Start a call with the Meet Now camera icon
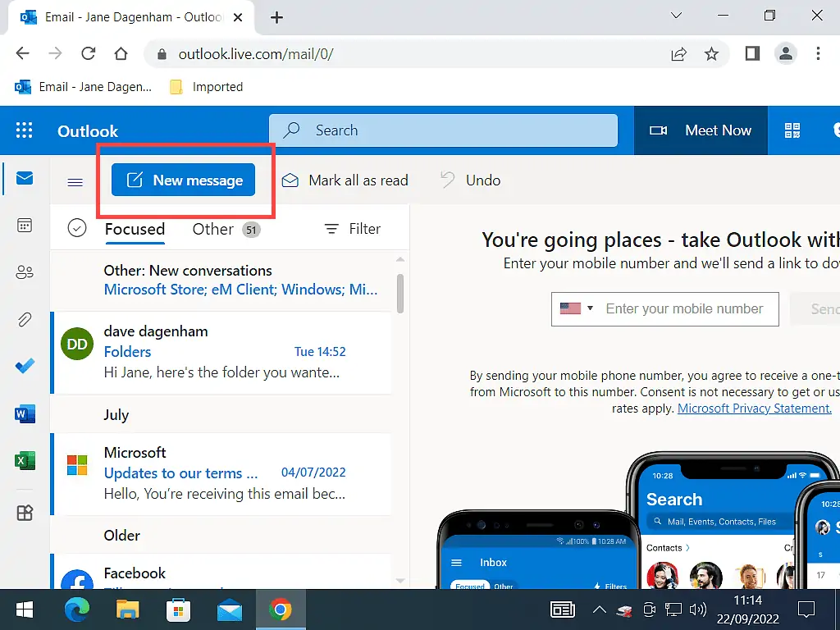Image resolution: width=840 pixels, height=630 pixels. [x=659, y=130]
